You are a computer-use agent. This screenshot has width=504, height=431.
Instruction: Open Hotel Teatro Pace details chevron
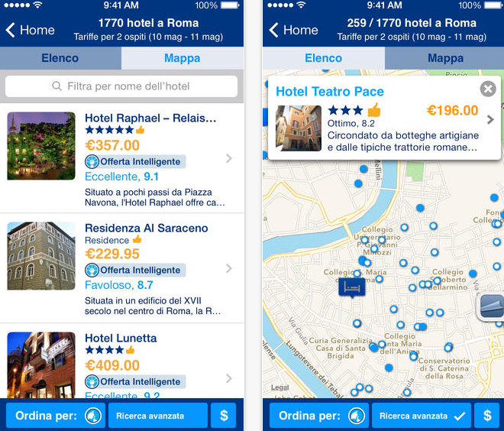click(490, 120)
